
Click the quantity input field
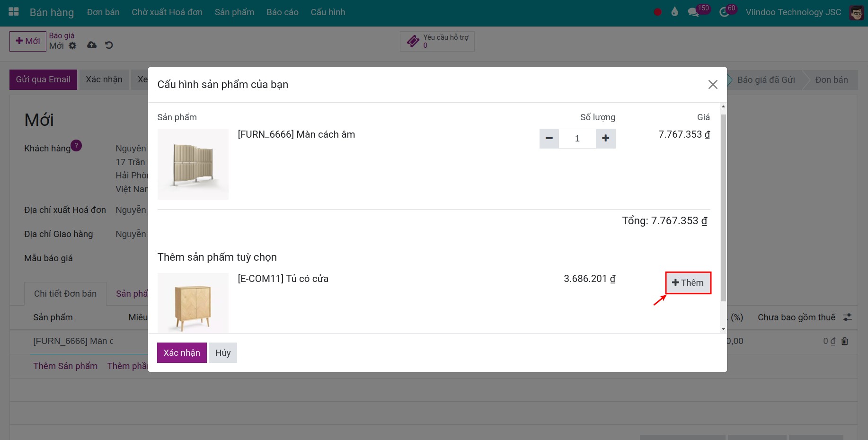click(x=577, y=139)
